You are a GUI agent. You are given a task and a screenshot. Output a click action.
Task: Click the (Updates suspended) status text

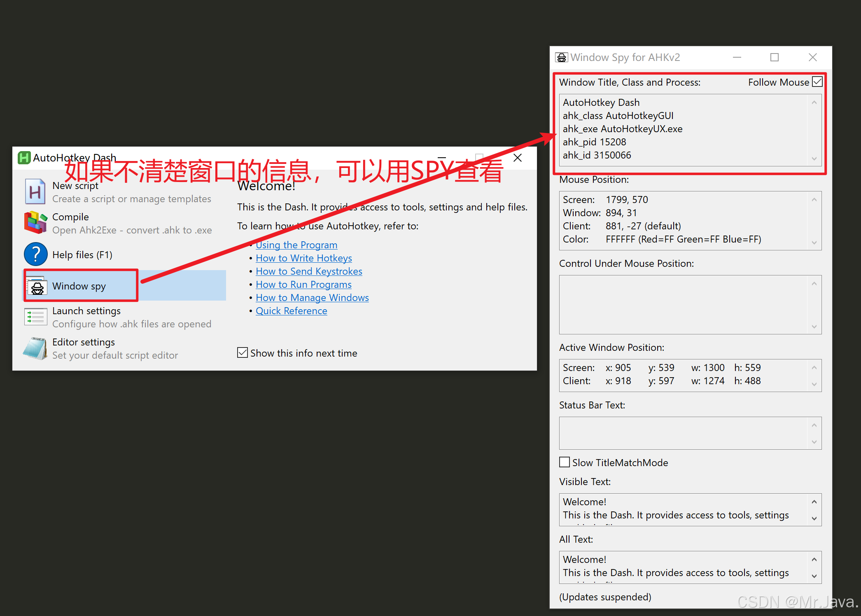605,597
